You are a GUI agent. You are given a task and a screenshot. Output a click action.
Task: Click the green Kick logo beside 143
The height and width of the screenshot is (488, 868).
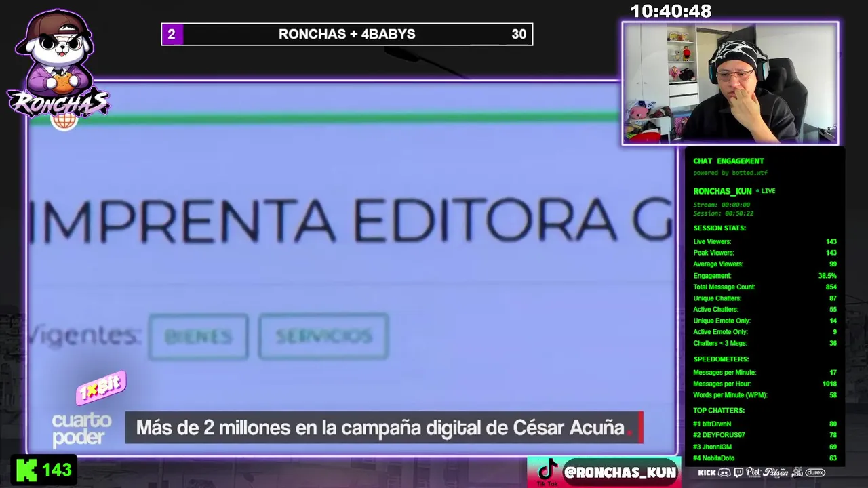click(x=26, y=470)
